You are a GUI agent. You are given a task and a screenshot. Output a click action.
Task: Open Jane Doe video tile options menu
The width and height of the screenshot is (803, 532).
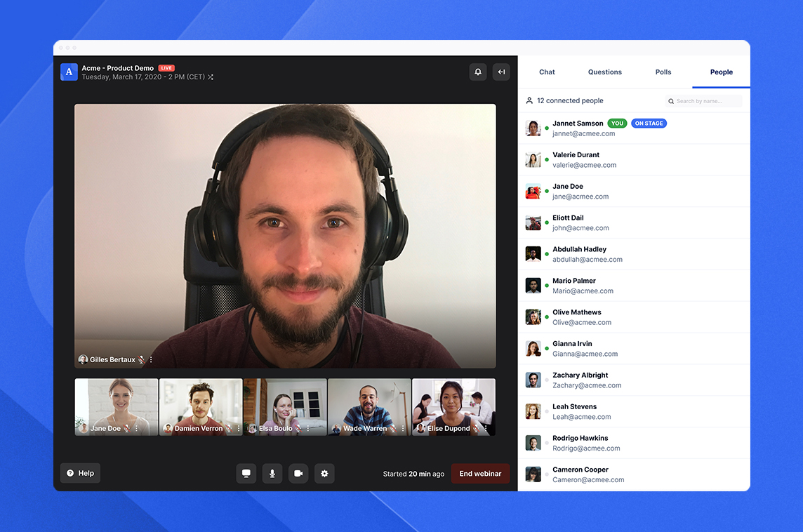pos(136,429)
